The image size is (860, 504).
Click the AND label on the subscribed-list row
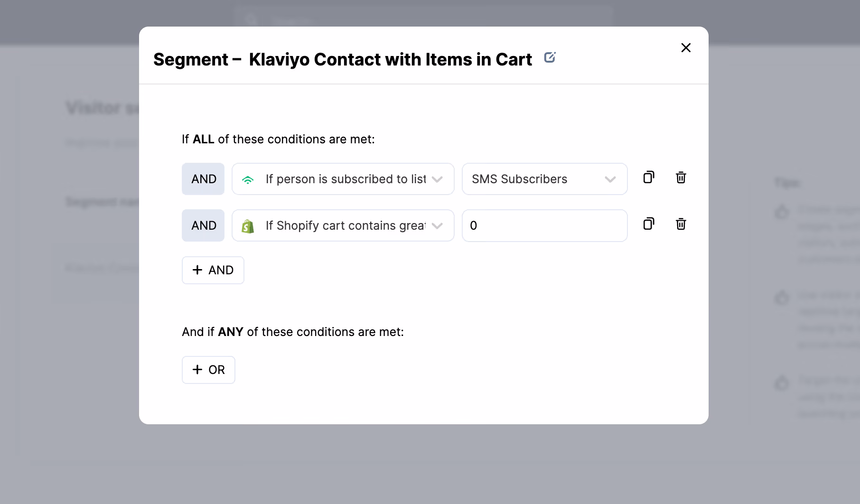click(x=203, y=179)
